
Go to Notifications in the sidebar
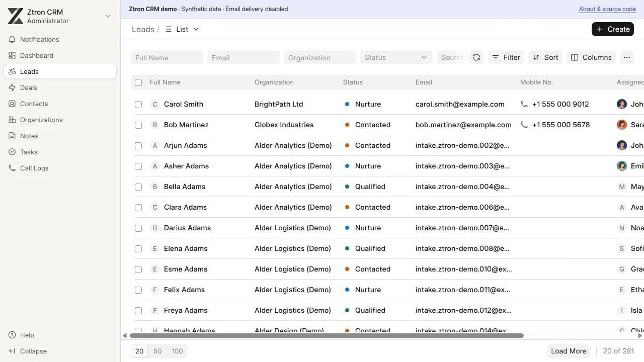(60, 39)
